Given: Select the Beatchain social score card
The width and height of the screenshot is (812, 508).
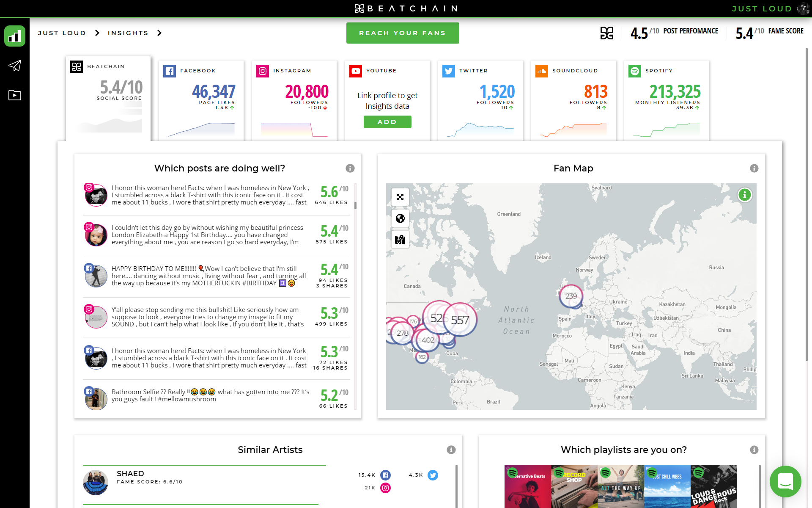Looking at the screenshot, I should coord(108,99).
